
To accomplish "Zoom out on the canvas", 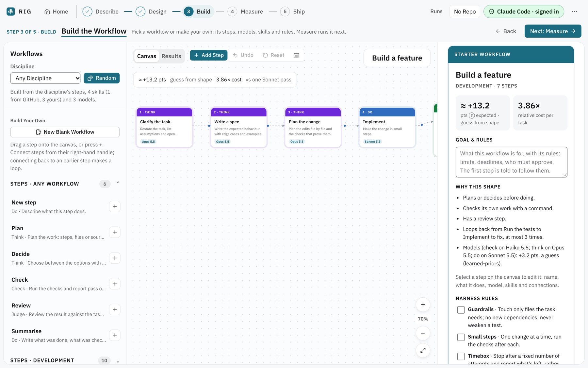I will (423, 333).
